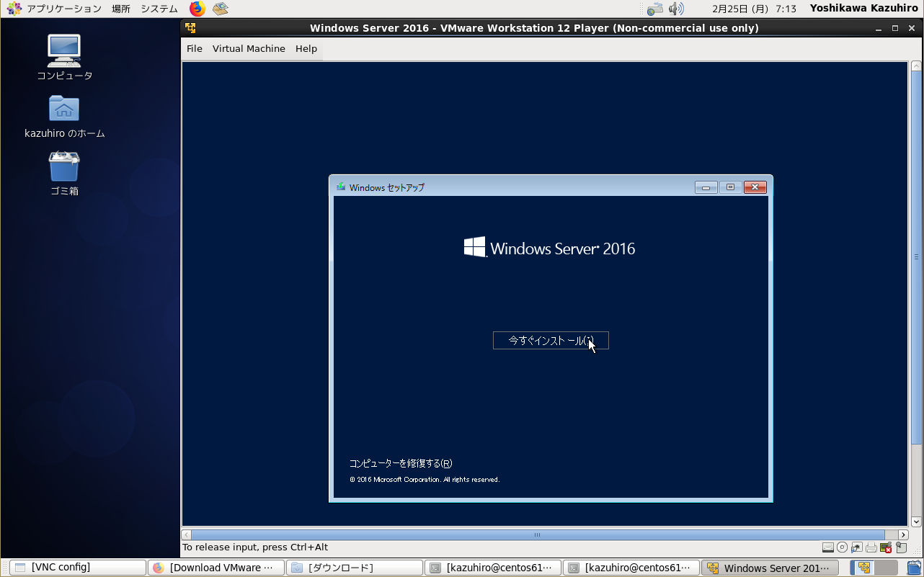The height and width of the screenshot is (577, 924).
Task: Click the disconnected network adapter status icon
Action: (x=886, y=547)
